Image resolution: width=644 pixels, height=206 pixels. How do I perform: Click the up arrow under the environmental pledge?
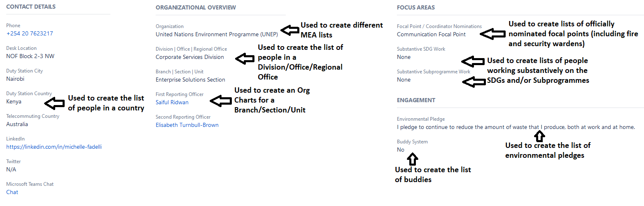[x=540, y=135]
